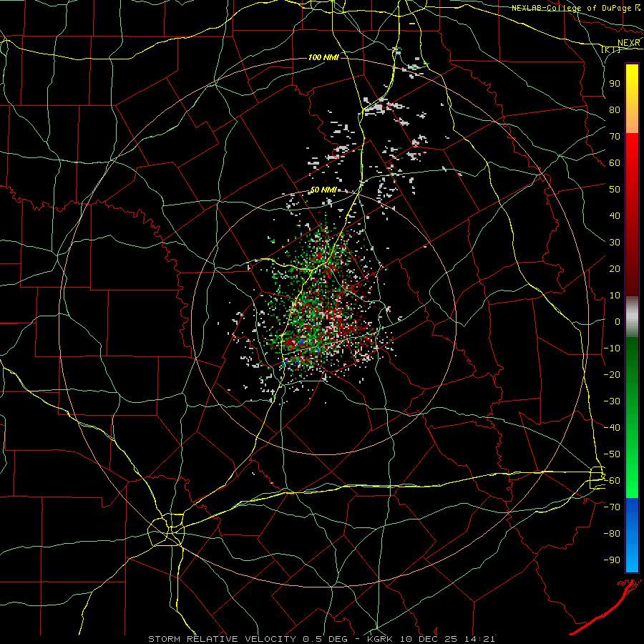Viewport: 644px width, 644px height.
Task: Pick the red segment of the color bar
Action: pos(632,215)
